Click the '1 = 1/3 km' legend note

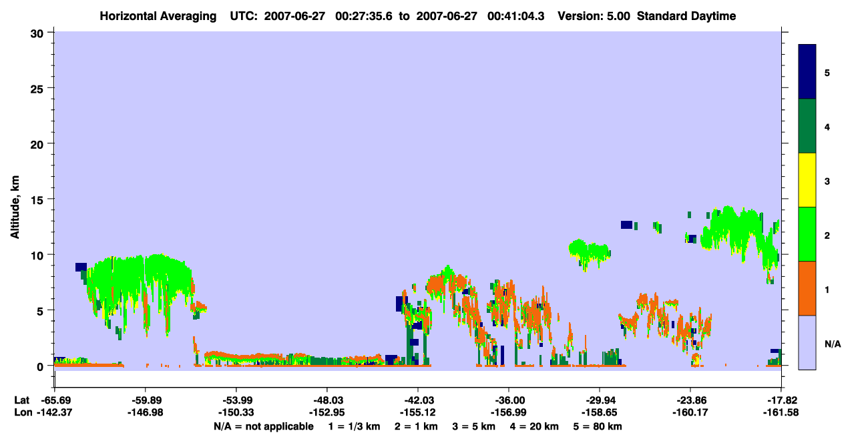pyautogui.click(x=355, y=426)
